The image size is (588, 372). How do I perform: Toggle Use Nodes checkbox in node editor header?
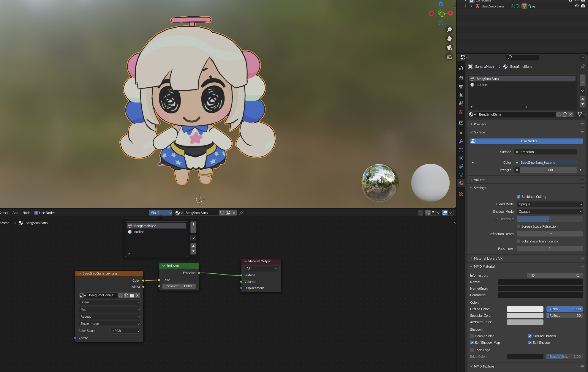[36, 213]
